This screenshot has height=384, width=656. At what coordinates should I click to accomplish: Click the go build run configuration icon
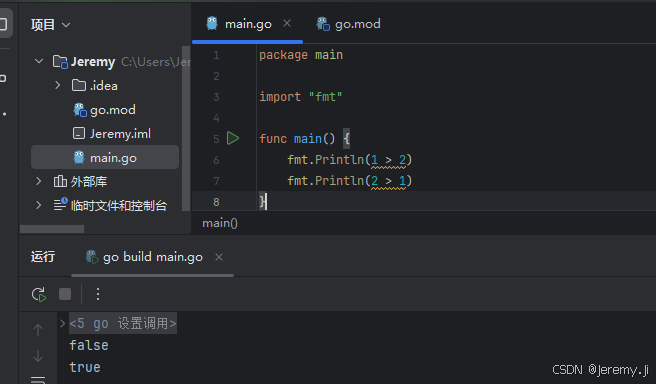[x=92, y=257]
